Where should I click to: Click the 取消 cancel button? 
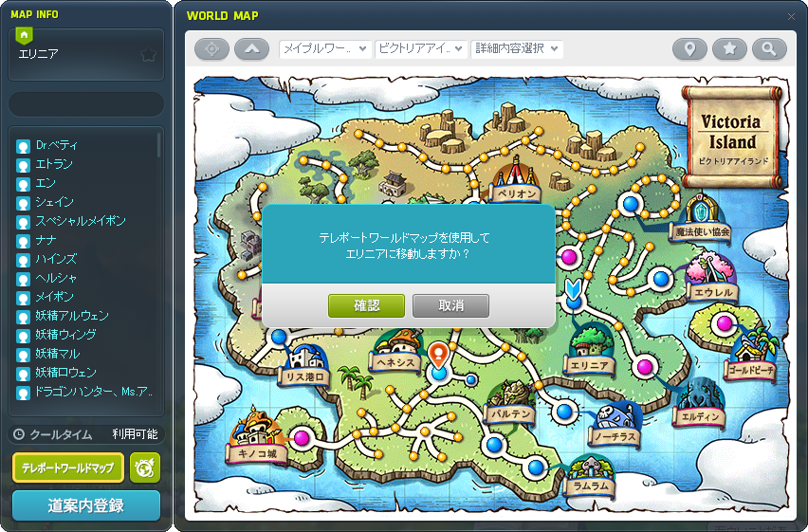[x=450, y=305]
